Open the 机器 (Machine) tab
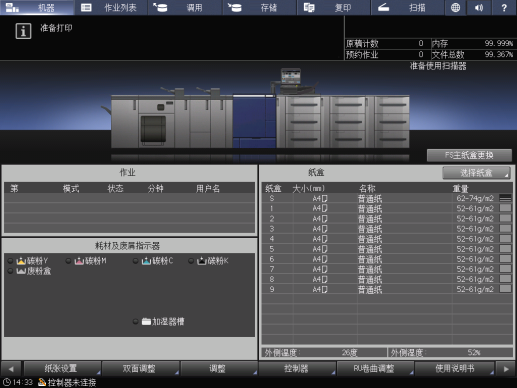Viewport: 517px width, 388px height. click(x=37, y=7)
